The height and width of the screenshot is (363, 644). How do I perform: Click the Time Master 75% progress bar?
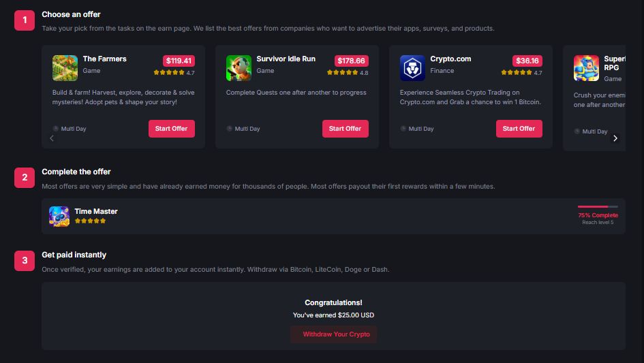[598, 206]
